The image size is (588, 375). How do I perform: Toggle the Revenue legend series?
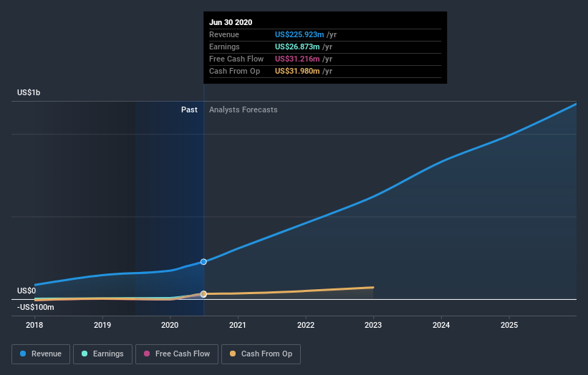41,354
